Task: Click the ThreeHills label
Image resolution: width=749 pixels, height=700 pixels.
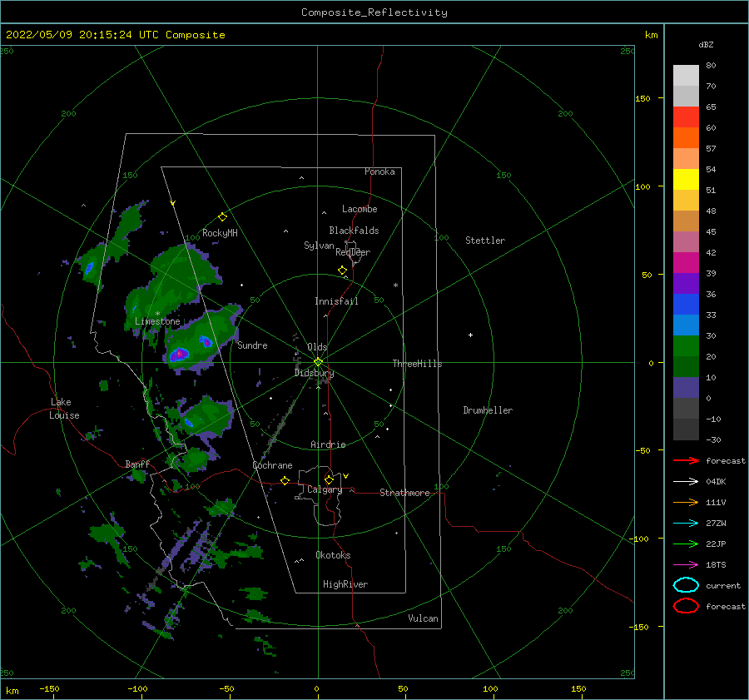Action: pyautogui.click(x=417, y=364)
